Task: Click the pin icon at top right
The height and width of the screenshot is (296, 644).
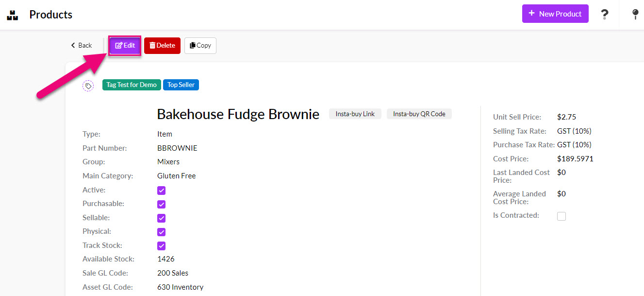Action: 635,14
